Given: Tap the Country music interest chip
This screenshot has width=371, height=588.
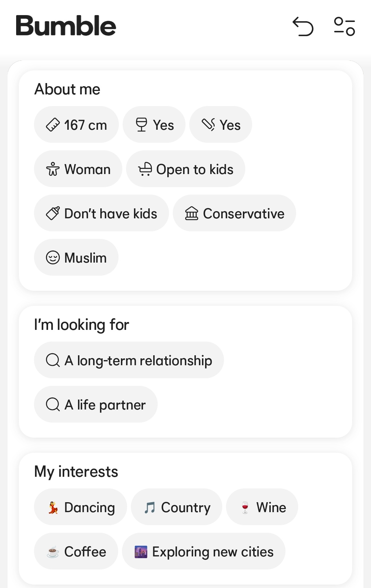Looking at the screenshot, I should point(177,507).
